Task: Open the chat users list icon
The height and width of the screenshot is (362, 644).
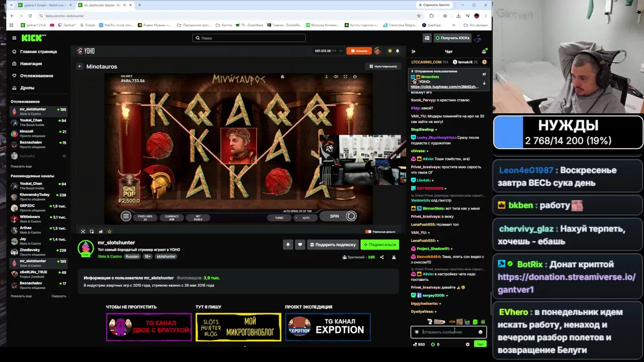Action: click(x=484, y=51)
